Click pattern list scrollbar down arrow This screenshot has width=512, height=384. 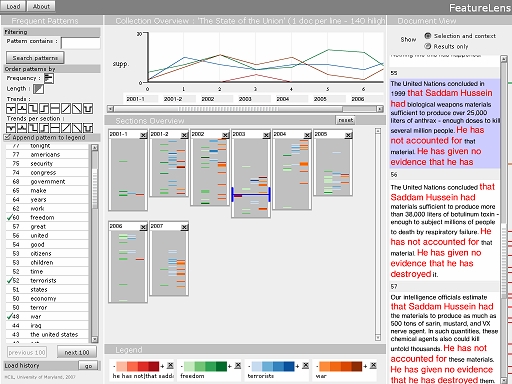click(95, 339)
